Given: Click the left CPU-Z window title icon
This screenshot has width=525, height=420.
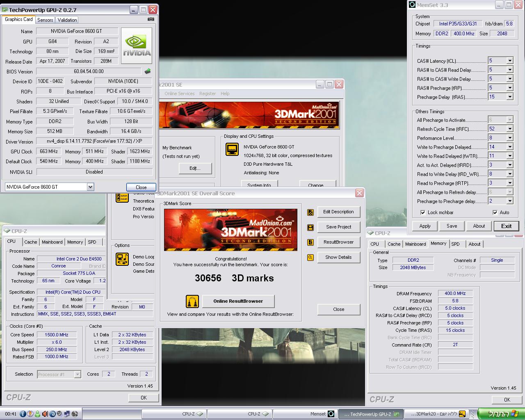Looking at the screenshot, I should coord(7,231).
